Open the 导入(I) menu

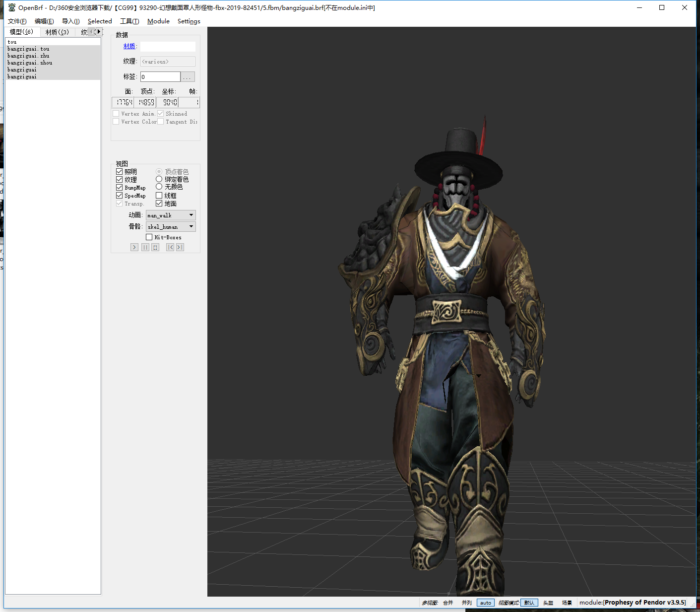click(70, 21)
